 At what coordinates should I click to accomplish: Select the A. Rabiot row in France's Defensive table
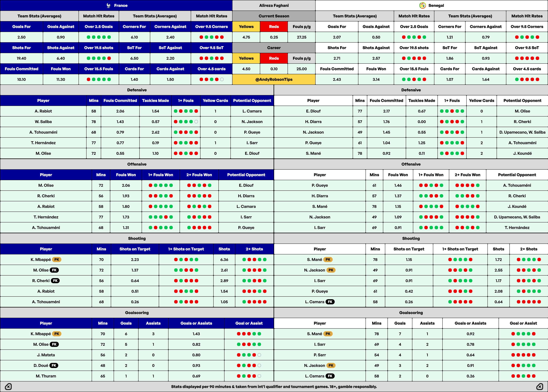click(x=137, y=111)
